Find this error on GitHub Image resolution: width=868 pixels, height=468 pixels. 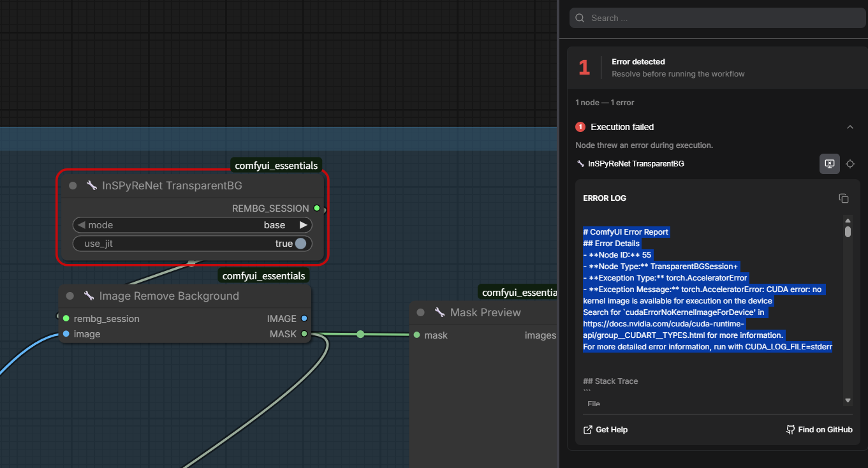tap(819, 430)
